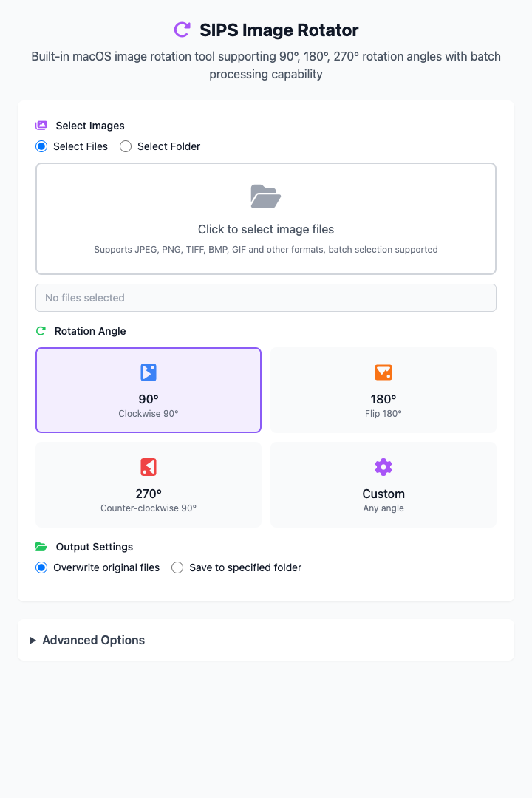The image size is (532, 798).
Task: Choose the Counter-clockwise 90° label
Action: (x=149, y=508)
